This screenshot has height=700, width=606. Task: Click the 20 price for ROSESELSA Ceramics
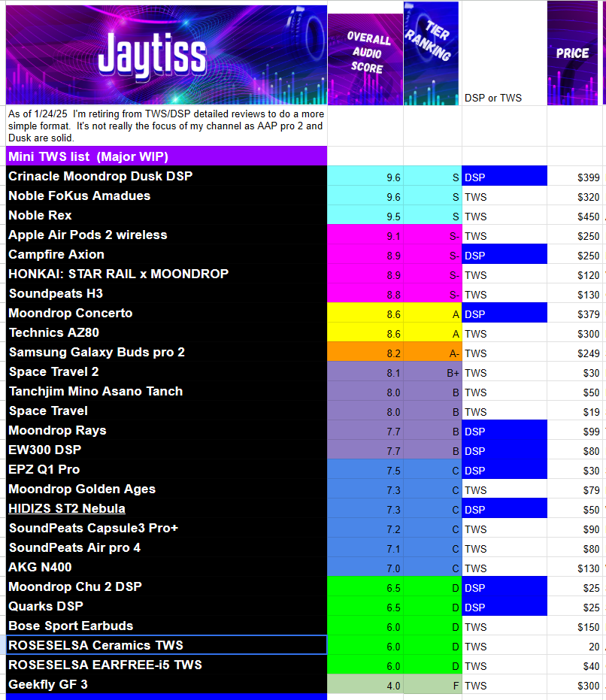(x=575, y=646)
